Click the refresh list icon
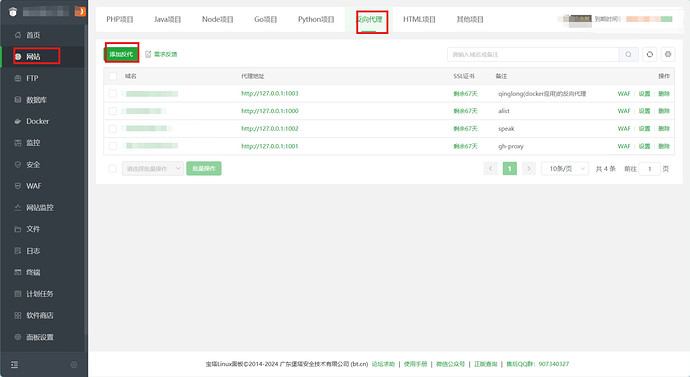Screen dimensions: 690x377 pos(650,54)
